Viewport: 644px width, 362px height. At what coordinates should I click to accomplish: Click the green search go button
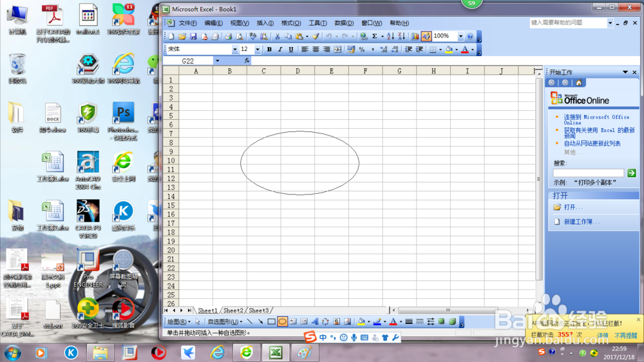coord(632,173)
